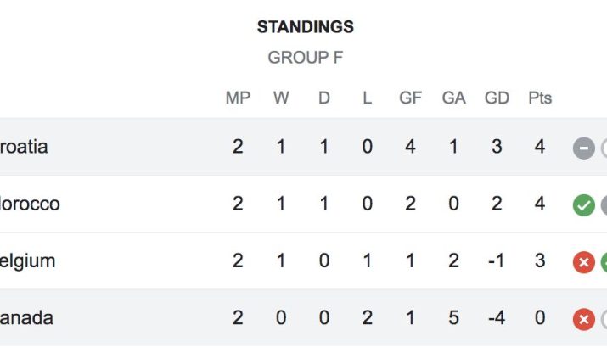Open the Morocco team entry
Image resolution: width=607 pixels, height=364 pixels.
point(30,204)
